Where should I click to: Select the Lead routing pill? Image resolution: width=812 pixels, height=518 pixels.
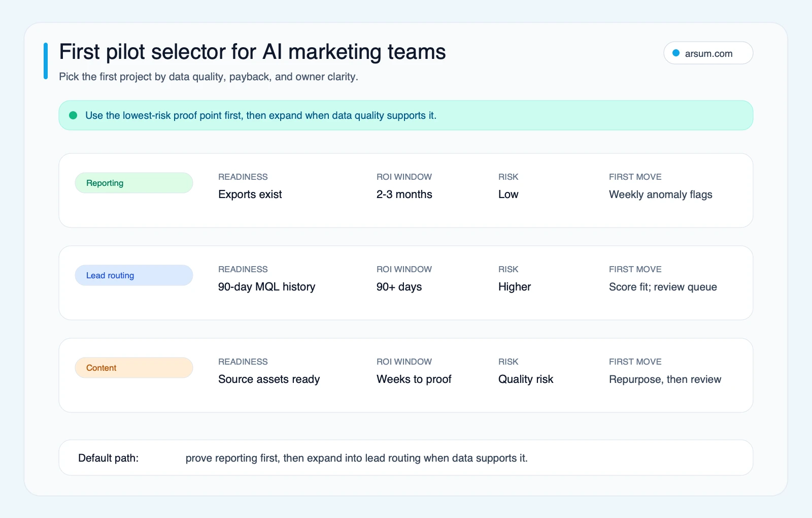coord(134,275)
